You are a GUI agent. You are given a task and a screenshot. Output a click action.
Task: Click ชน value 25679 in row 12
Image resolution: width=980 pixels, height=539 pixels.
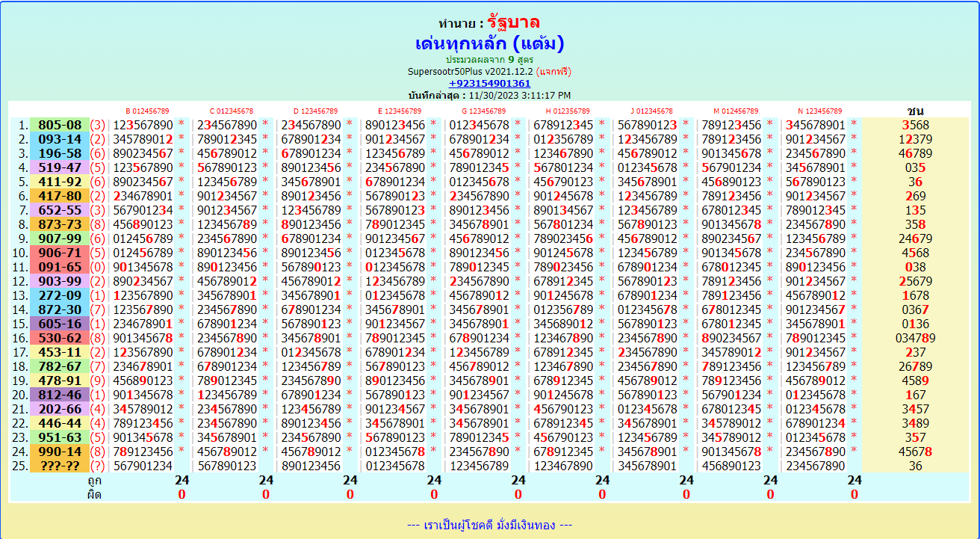[915, 281]
